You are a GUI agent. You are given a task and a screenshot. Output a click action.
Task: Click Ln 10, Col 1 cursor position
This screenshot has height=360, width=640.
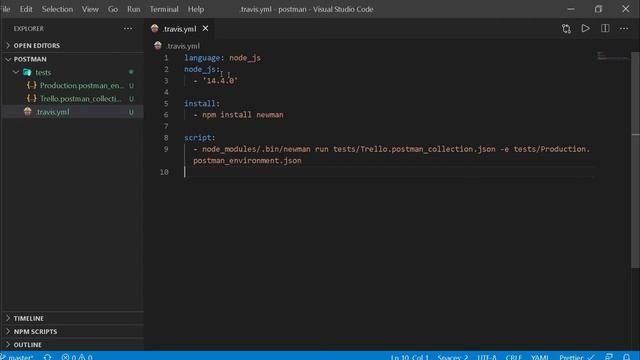tap(409, 357)
